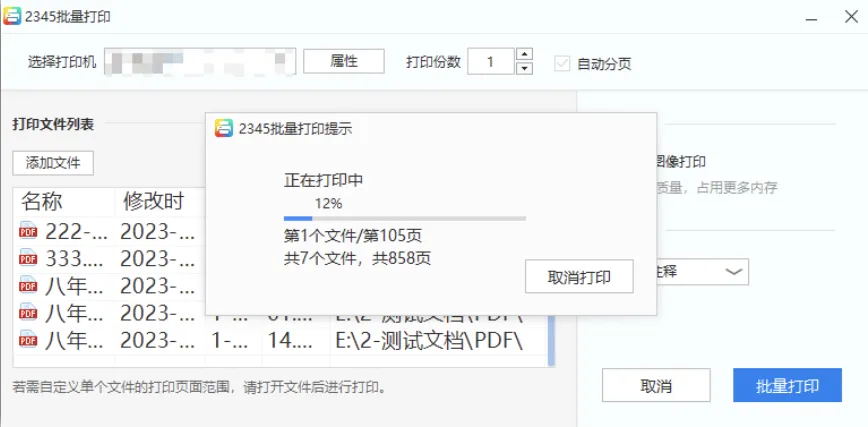868x427 pixels.
Task: Click the logo icon in the 2345批量打印提示 dialog
Action: click(x=224, y=128)
